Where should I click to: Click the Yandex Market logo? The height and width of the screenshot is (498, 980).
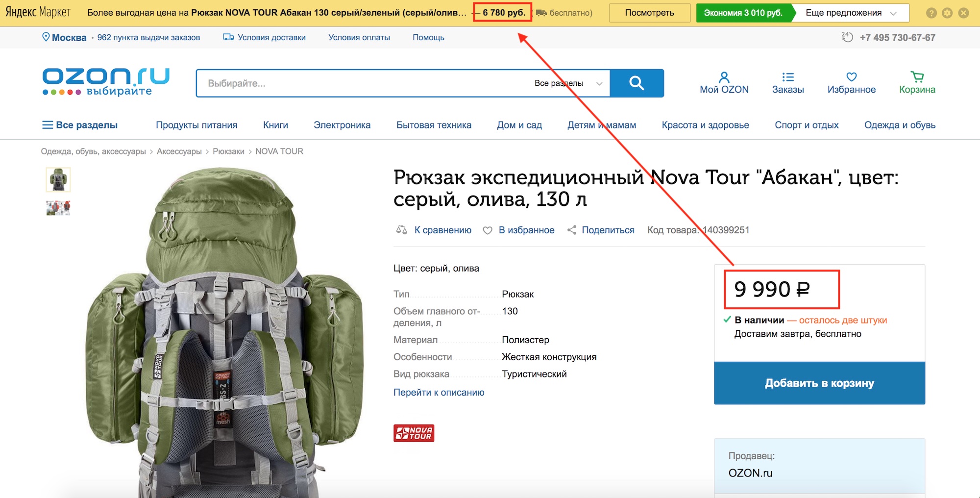[x=38, y=12]
